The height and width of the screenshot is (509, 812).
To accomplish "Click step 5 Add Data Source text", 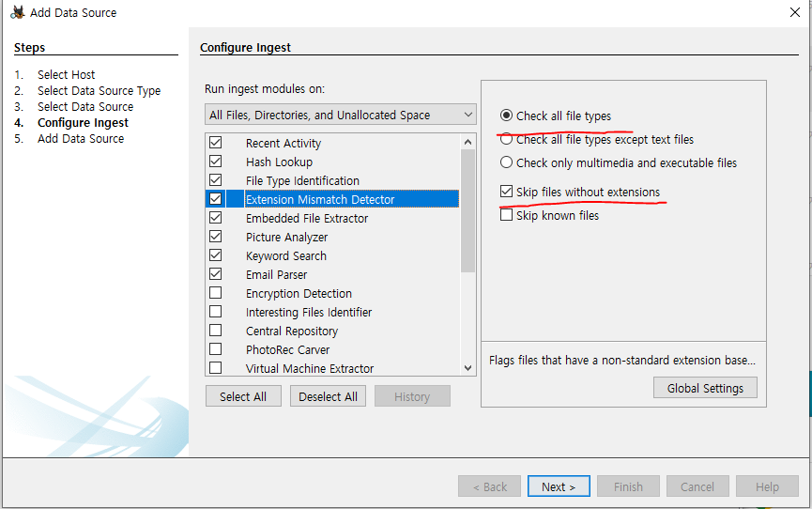I will click(x=81, y=138).
